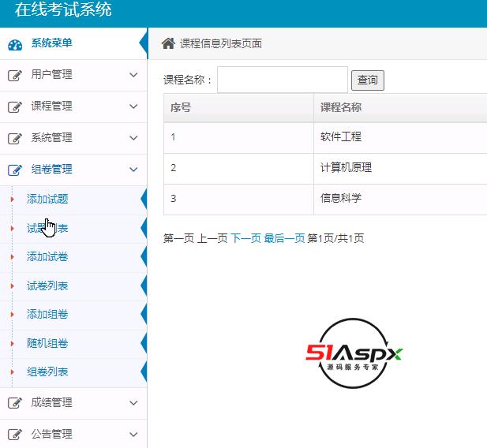487x448 pixels.
Task: Click the 课程信息列表页面 breadcrumb text
Action: (221, 43)
